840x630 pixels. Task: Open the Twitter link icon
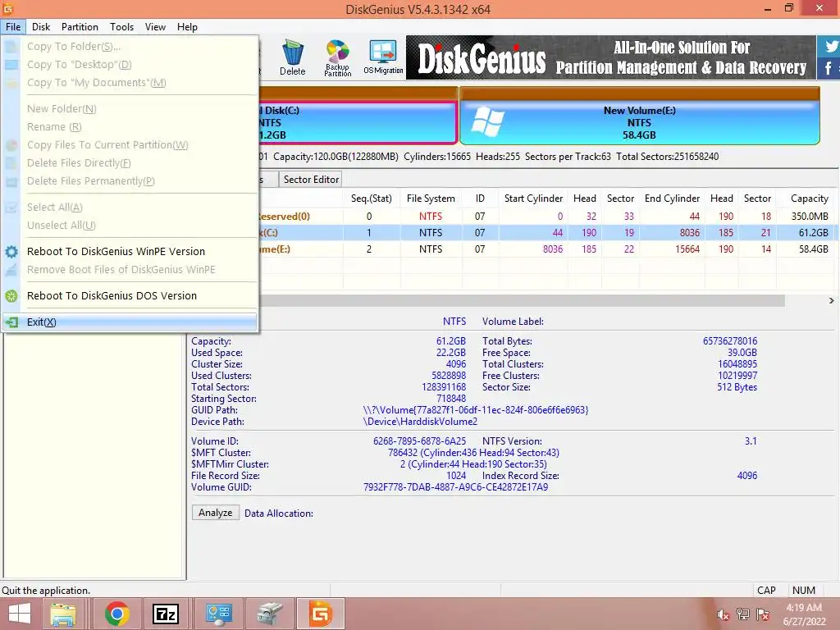click(x=832, y=46)
